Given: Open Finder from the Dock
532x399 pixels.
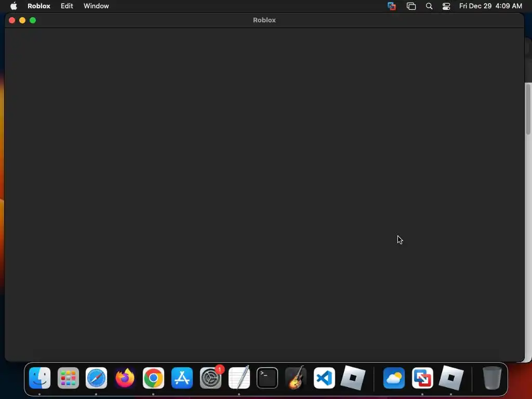Looking at the screenshot, I should click(39, 378).
